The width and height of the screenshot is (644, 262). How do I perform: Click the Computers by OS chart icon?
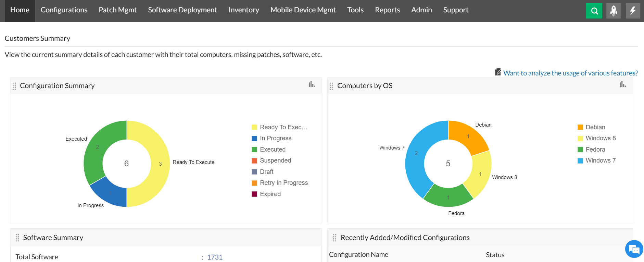click(x=622, y=84)
